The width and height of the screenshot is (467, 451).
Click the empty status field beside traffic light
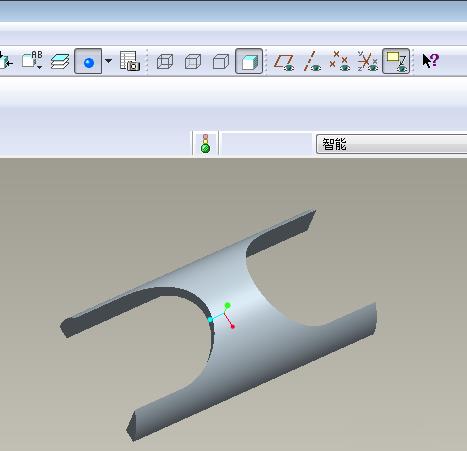pyautogui.click(x=267, y=144)
